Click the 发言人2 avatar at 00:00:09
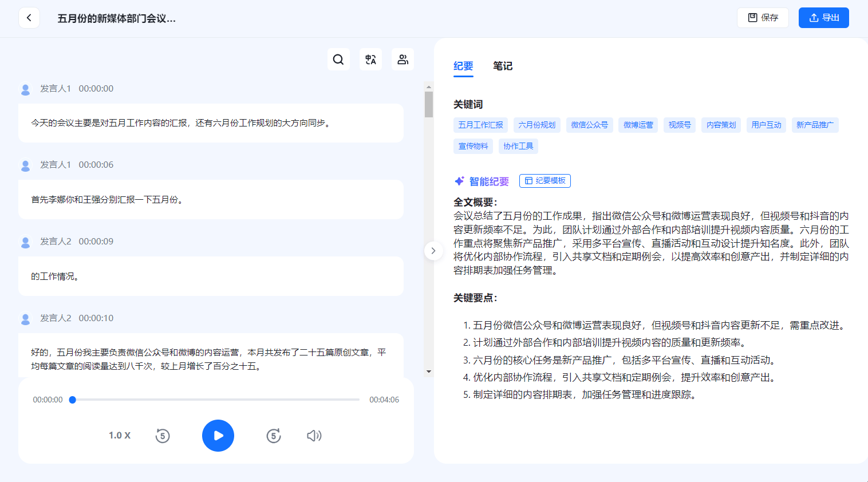 26,242
